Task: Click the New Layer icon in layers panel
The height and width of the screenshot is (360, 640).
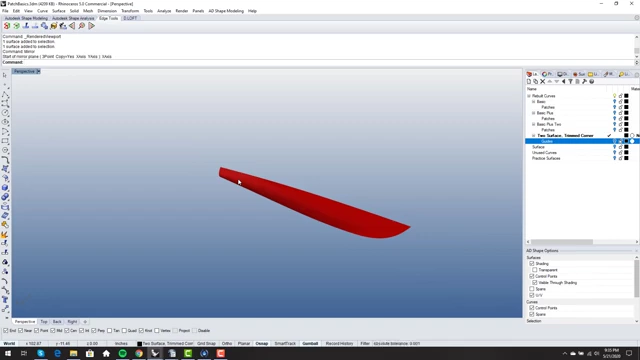Action: pyautogui.click(x=529, y=82)
